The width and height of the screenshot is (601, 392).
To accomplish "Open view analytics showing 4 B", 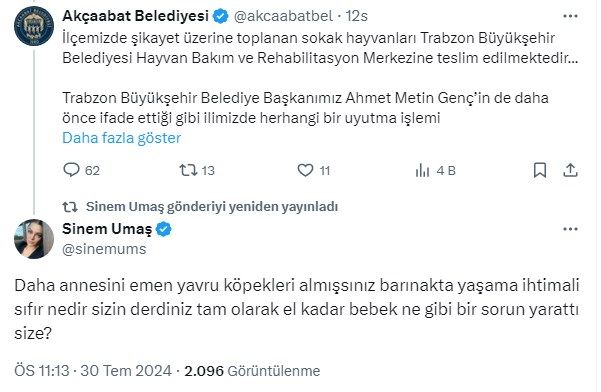I will coord(422,171).
